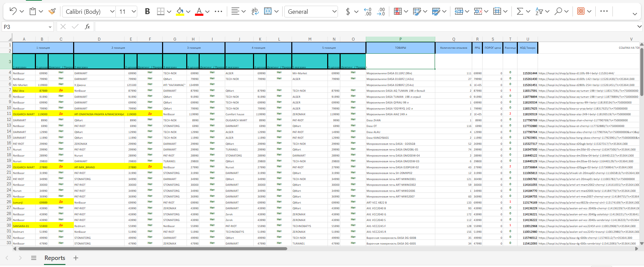This screenshot has width=644, height=267.
Task: Switch to the Reports sheet tab
Action: [x=55, y=258]
